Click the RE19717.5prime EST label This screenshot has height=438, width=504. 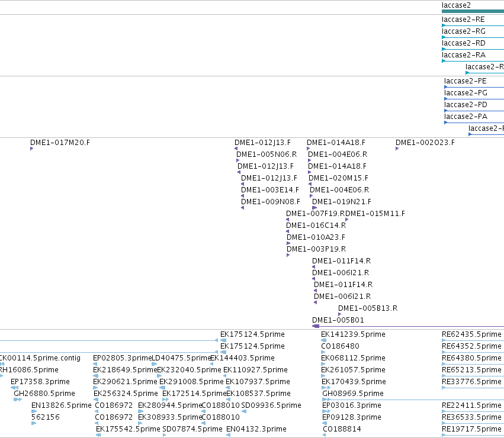471,430
